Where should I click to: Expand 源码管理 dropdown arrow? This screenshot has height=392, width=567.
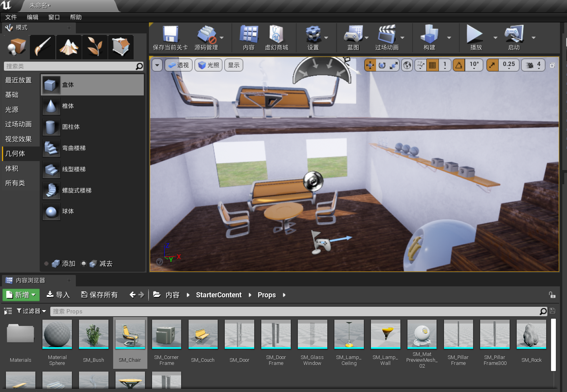click(x=222, y=38)
